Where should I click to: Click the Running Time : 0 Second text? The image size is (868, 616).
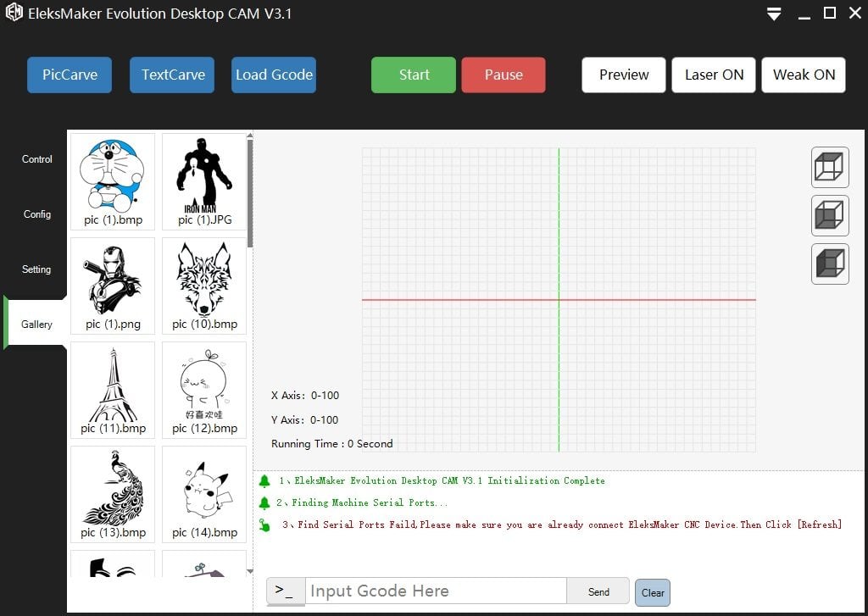(x=332, y=444)
